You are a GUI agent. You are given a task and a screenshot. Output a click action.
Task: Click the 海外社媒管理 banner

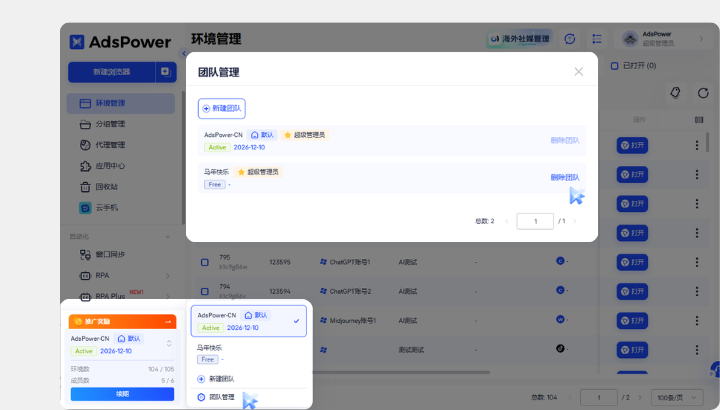[519, 39]
